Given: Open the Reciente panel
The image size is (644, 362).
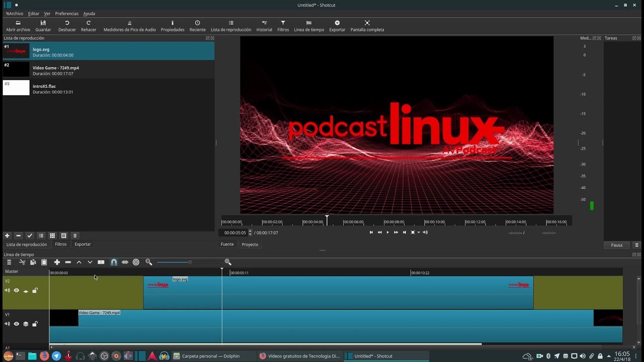Looking at the screenshot, I should pyautogui.click(x=197, y=26).
